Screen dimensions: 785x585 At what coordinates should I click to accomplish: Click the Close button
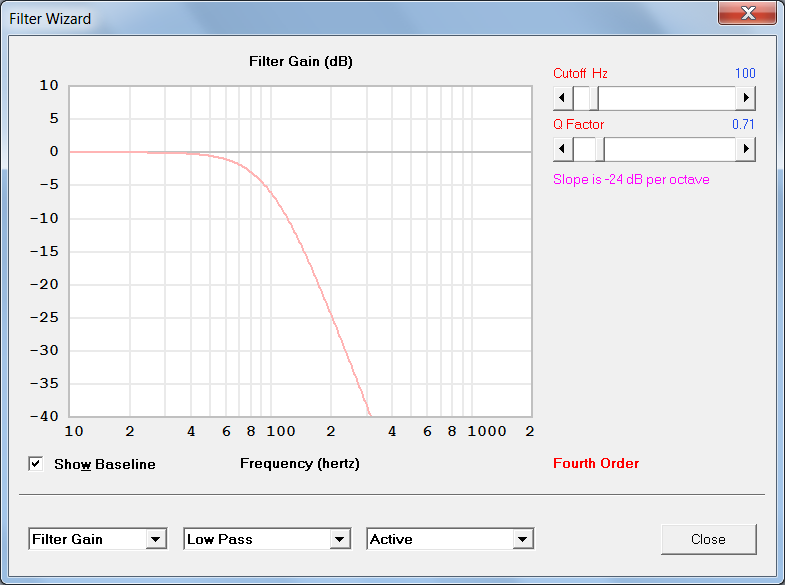click(x=708, y=539)
